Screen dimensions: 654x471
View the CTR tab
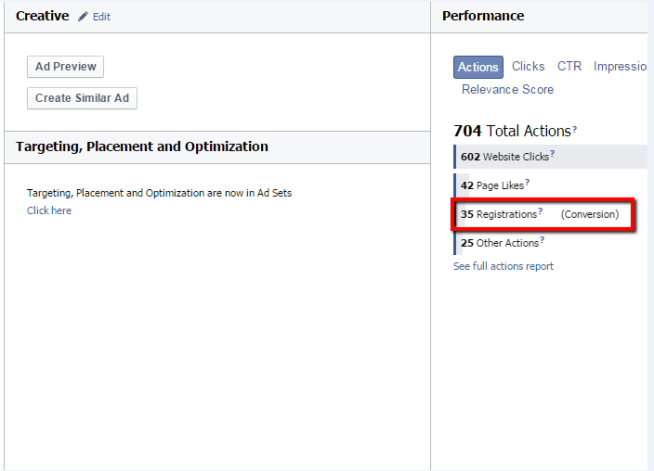pyautogui.click(x=569, y=67)
